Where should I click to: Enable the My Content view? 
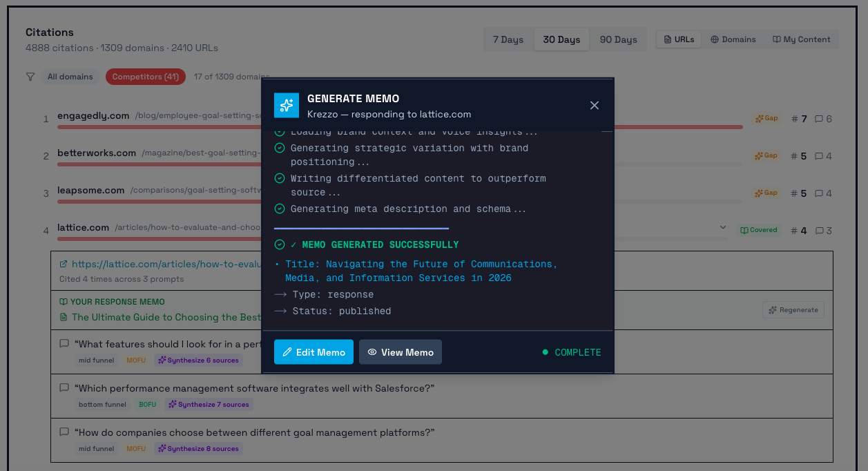click(801, 39)
